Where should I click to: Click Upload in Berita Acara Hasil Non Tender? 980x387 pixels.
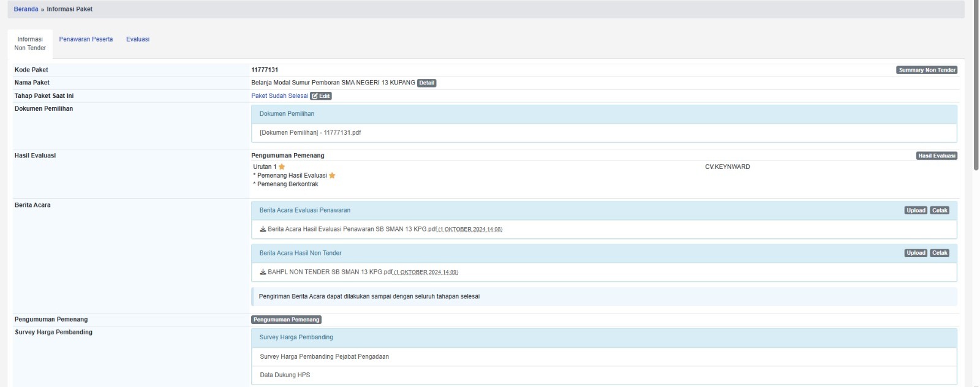coord(916,254)
